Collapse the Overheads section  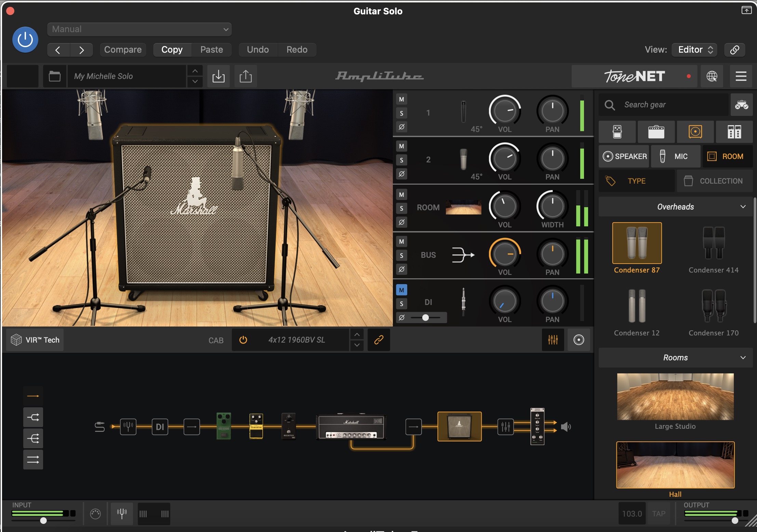click(676, 207)
